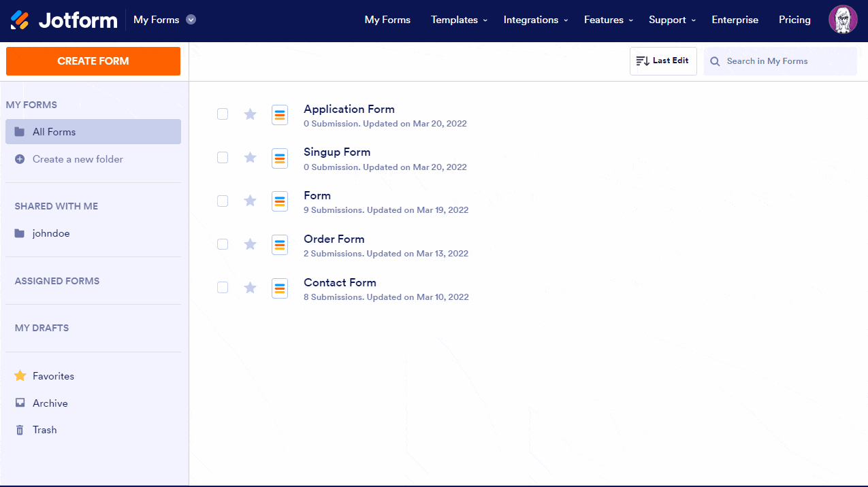868x487 pixels.
Task: Open Favorites in the sidebar
Action: click(53, 376)
